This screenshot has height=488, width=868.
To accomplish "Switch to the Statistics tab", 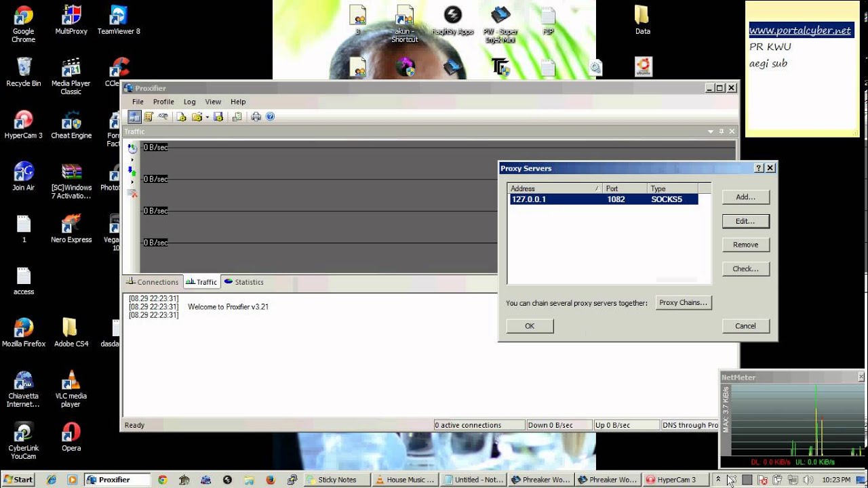I will [243, 282].
